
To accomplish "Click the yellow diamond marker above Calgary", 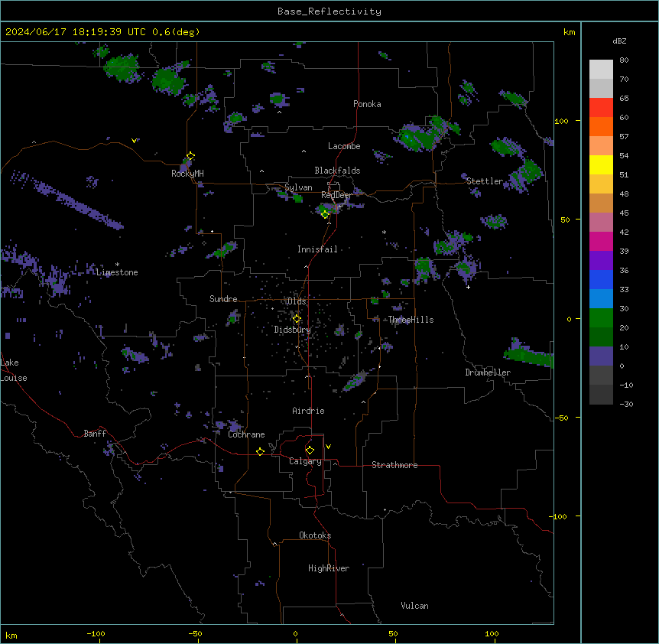I will [310, 450].
